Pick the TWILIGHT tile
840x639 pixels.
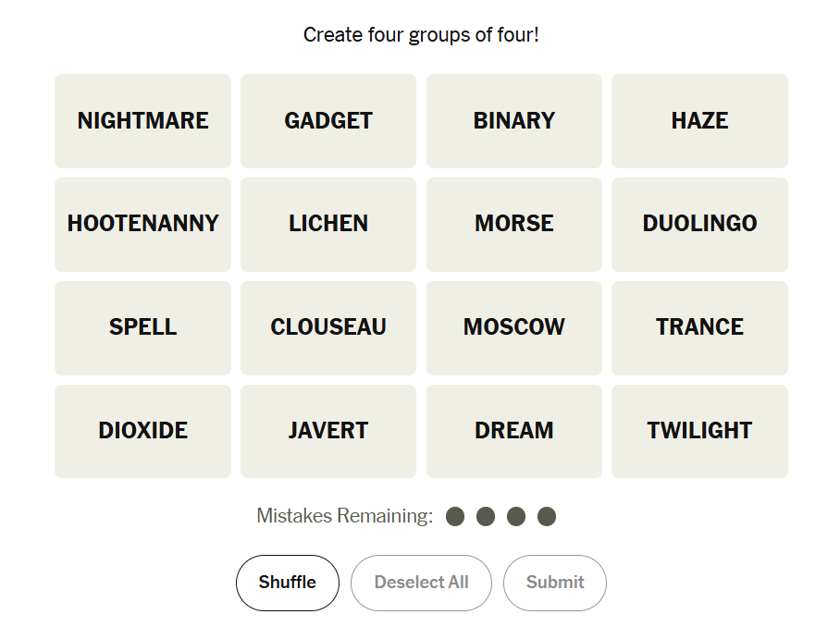pos(699,431)
